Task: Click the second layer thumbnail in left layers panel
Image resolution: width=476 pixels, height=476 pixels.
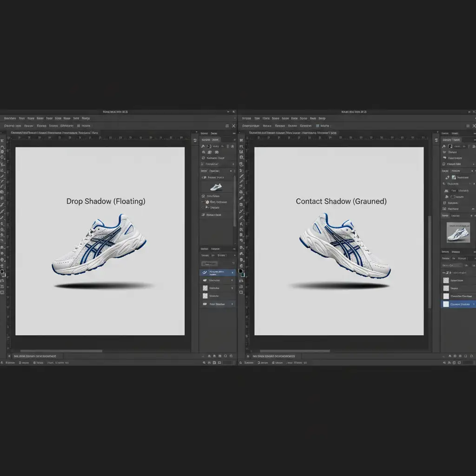Action: pyautogui.click(x=205, y=281)
